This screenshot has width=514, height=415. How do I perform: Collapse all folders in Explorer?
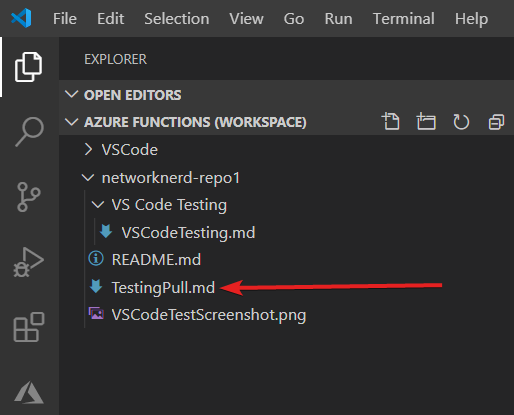496,122
